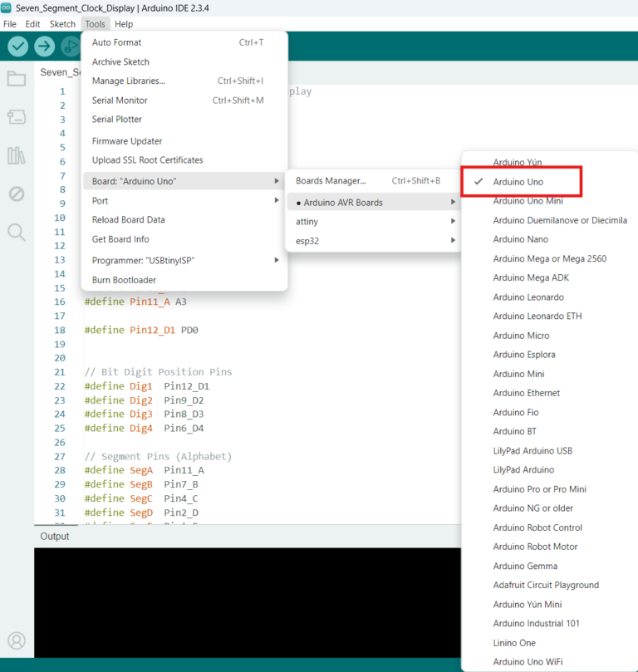The width and height of the screenshot is (638, 672).
Task: Open Manage Libraries...
Action: [x=184, y=81]
